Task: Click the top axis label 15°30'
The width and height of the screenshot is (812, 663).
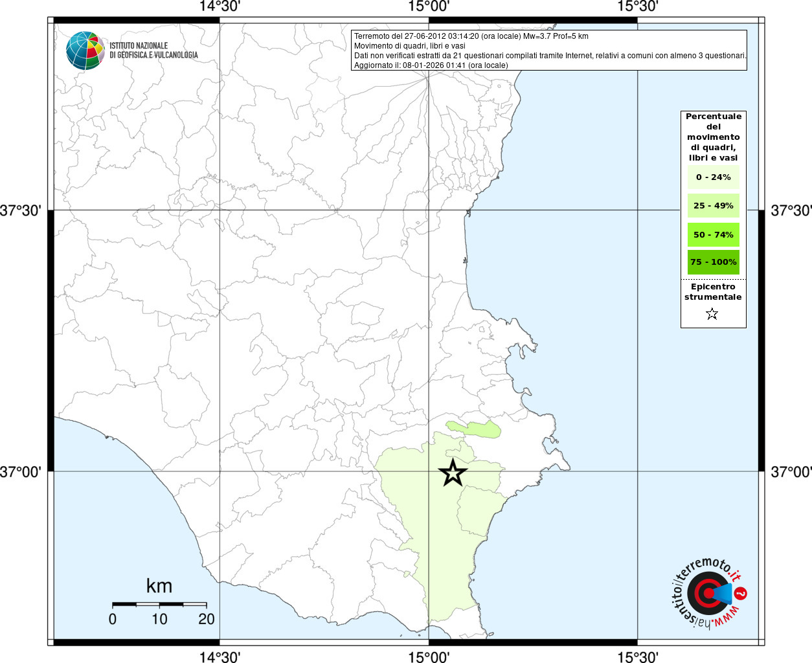Action: (638, 6)
